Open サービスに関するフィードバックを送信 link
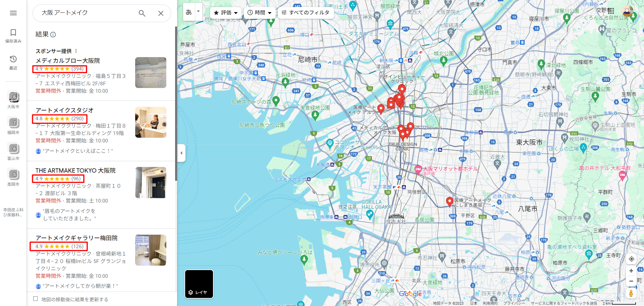Image resolution: width=644 pixels, height=306 pixels. coord(564,303)
